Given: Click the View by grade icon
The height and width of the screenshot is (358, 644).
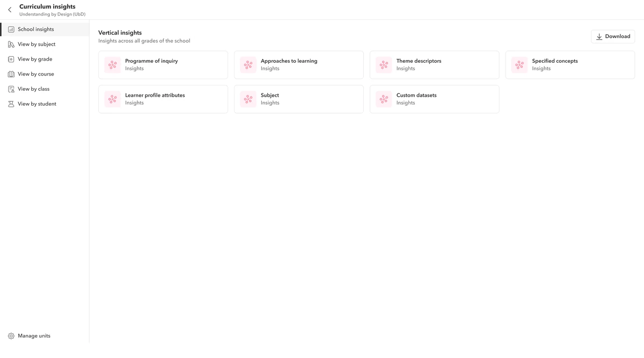Looking at the screenshot, I should pos(11,59).
